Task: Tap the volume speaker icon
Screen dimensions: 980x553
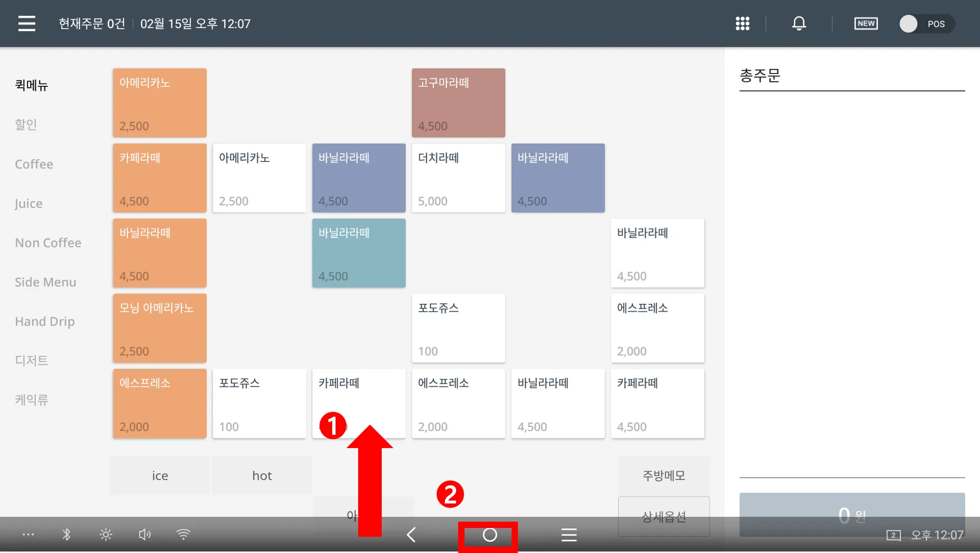Action: pyautogui.click(x=145, y=534)
